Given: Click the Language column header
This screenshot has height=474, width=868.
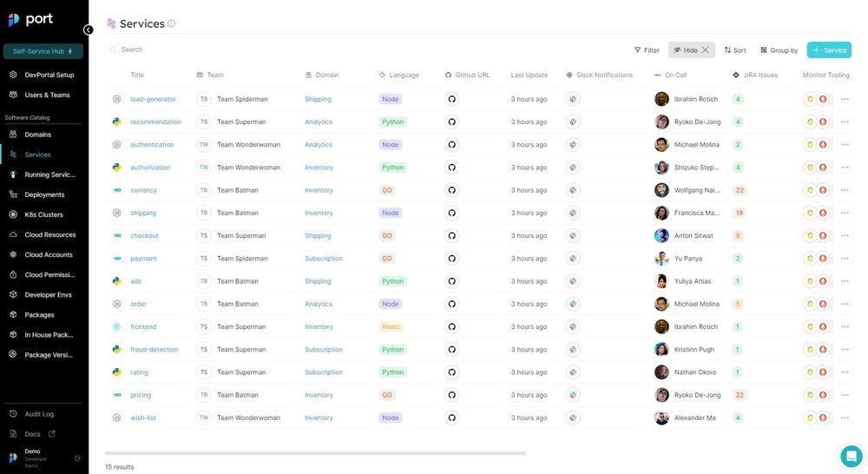Looking at the screenshot, I should point(398,75).
